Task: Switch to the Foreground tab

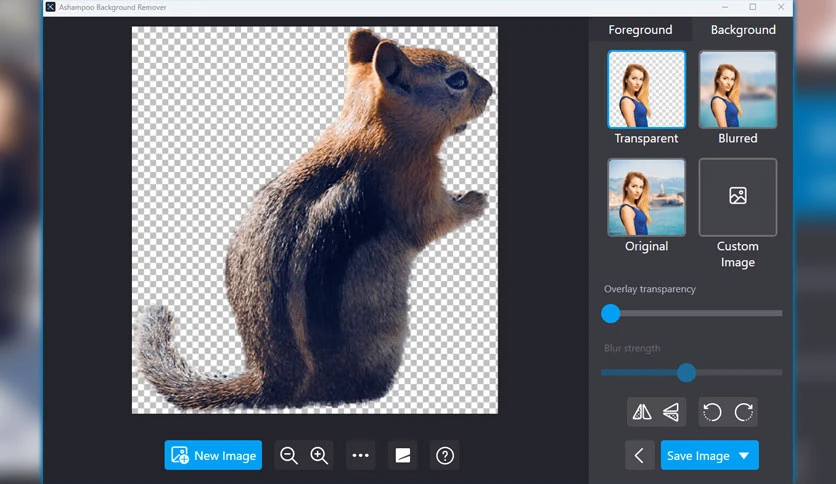Action: [640, 30]
